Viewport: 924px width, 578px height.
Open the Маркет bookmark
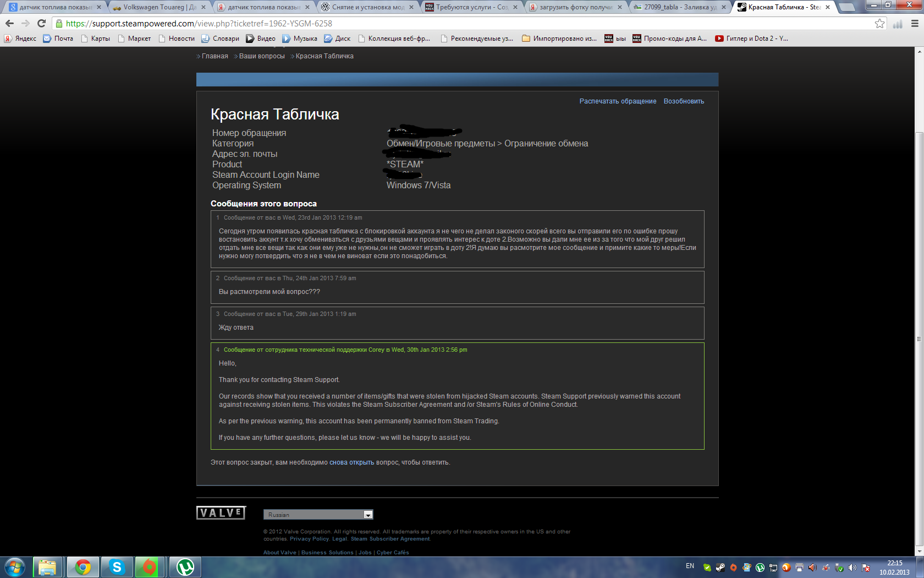click(134, 39)
